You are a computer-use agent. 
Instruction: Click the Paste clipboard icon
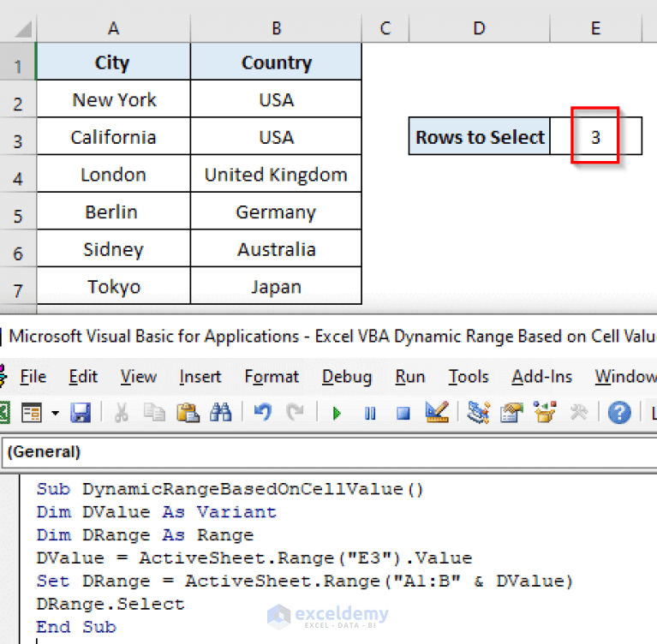click(188, 413)
